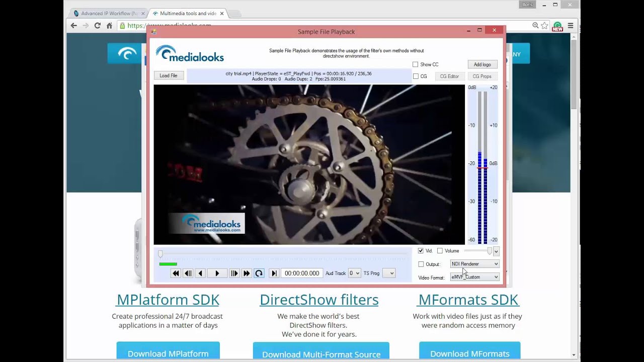This screenshot has height=362, width=644.
Task: Open CG Props button
Action: pos(482,76)
